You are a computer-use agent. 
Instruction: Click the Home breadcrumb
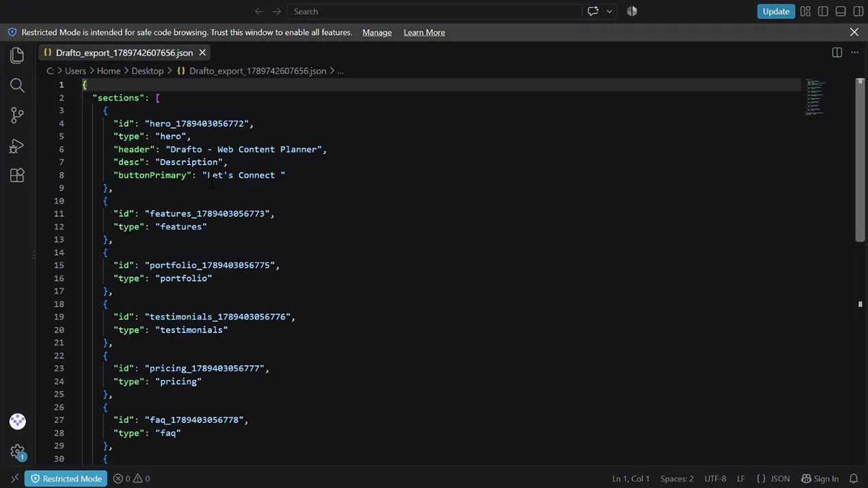tap(109, 70)
